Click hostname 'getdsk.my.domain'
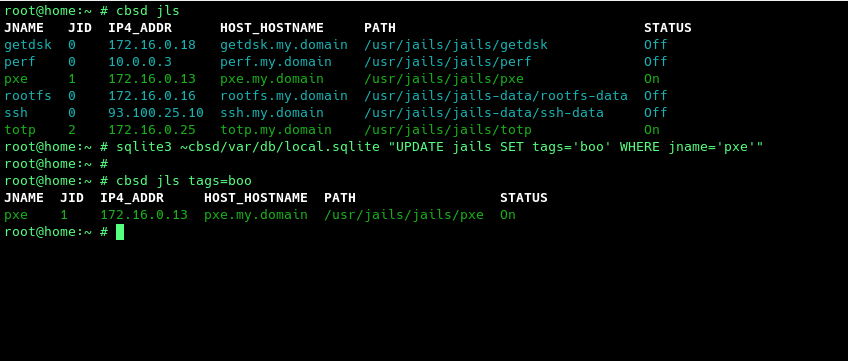The height and width of the screenshot is (361, 848). tap(284, 44)
